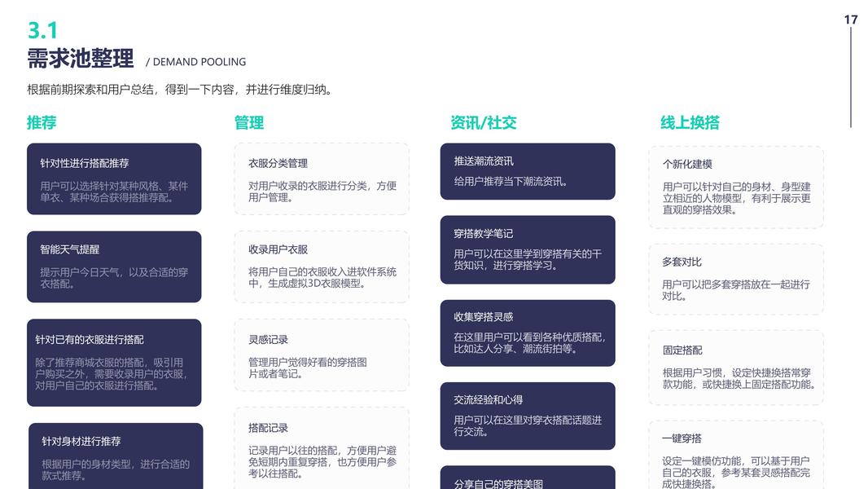The width and height of the screenshot is (868, 489).
Task: Click card title 交流经验和心得
Action: 489,400
